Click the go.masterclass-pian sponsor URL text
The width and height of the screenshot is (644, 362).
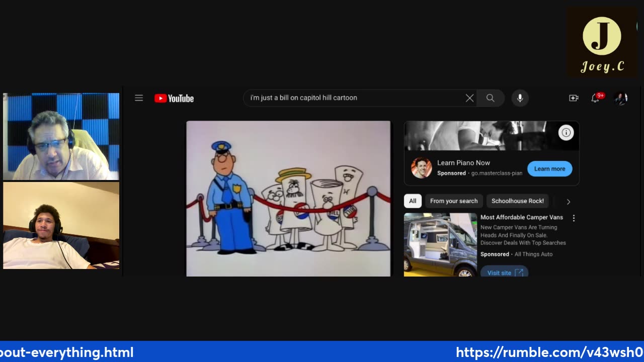pyautogui.click(x=497, y=173)
